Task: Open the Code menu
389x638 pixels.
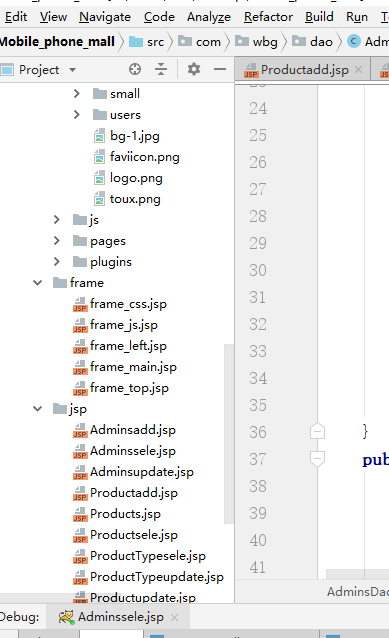Action: pyautogui.click(x=159, y=17)
